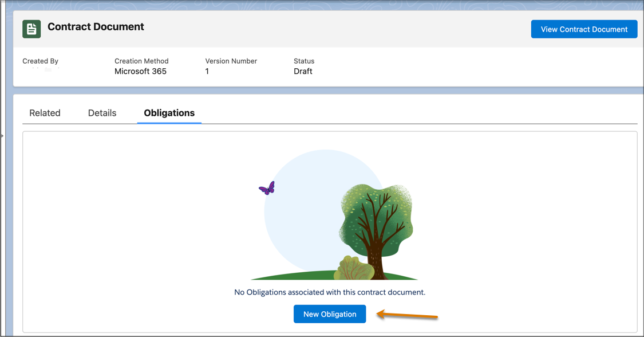Open the Details tab
The width and height of the screenshot is (644, 337).
(102, 113)
